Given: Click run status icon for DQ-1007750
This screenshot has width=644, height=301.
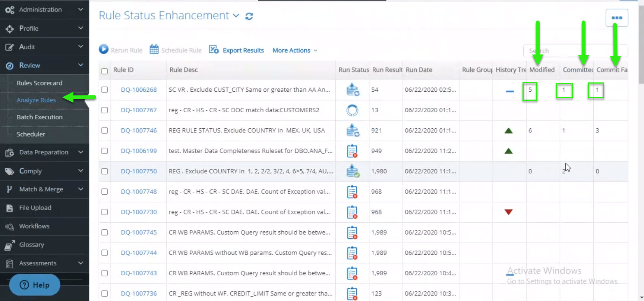Looking at the screenshot, I should [352, 171].
